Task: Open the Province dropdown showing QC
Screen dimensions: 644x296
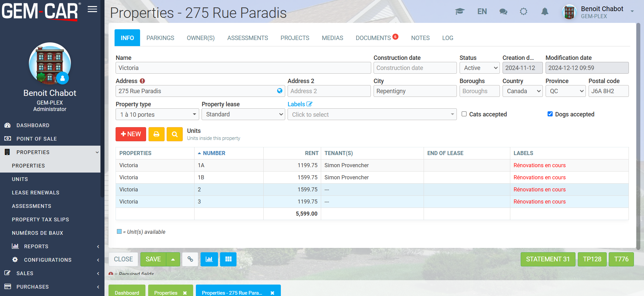Action: pos(565,91)
